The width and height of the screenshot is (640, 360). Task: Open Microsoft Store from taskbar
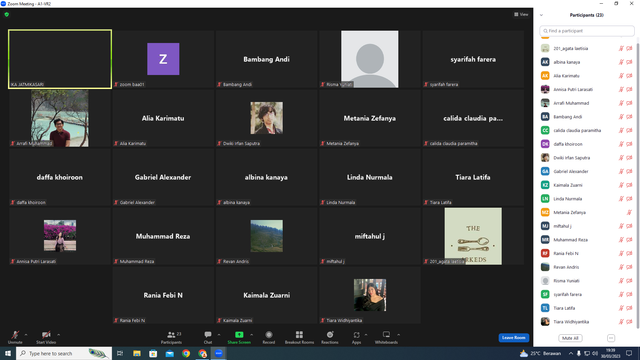coord(153,353)
